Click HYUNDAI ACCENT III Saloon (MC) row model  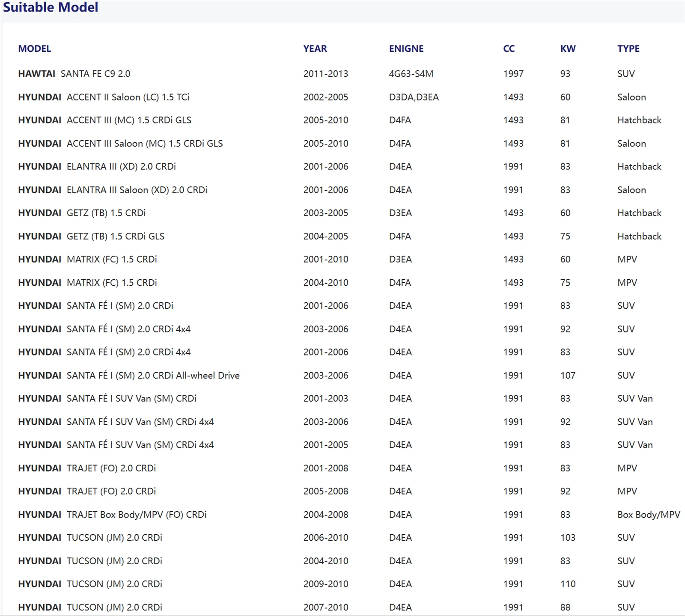click(120, 143)
